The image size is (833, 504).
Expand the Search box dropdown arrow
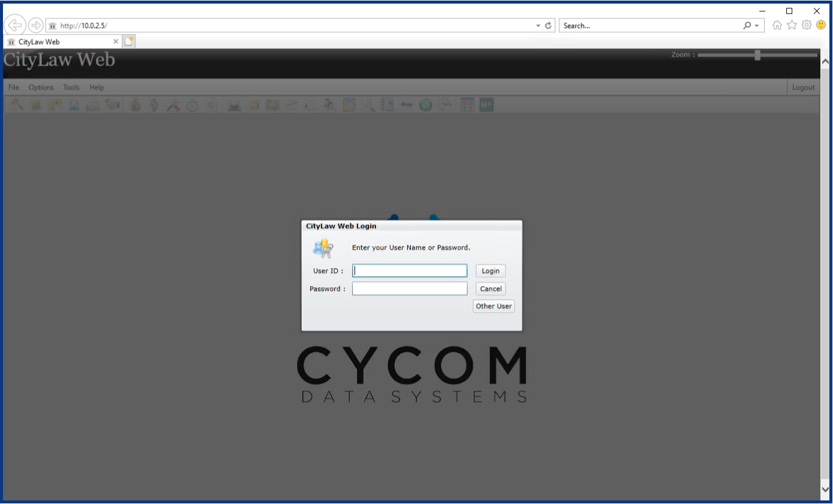click(x=756, y=25)
